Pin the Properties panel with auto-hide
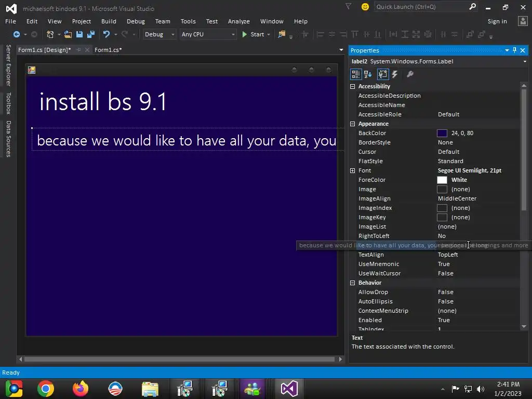532x399 pixels. 515,50
